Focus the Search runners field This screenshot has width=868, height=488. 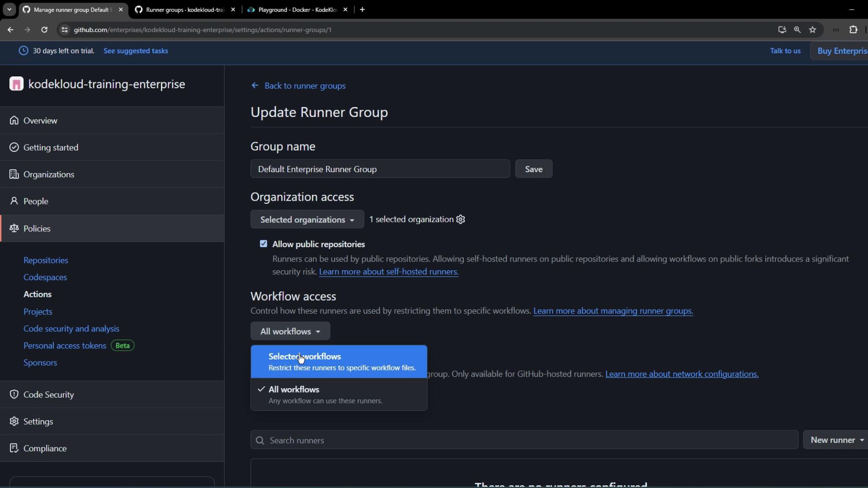[x=524, y=440]
